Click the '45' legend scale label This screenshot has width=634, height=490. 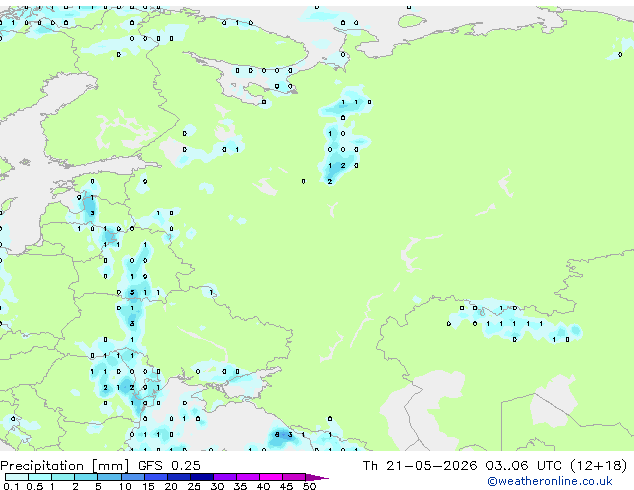286,486
